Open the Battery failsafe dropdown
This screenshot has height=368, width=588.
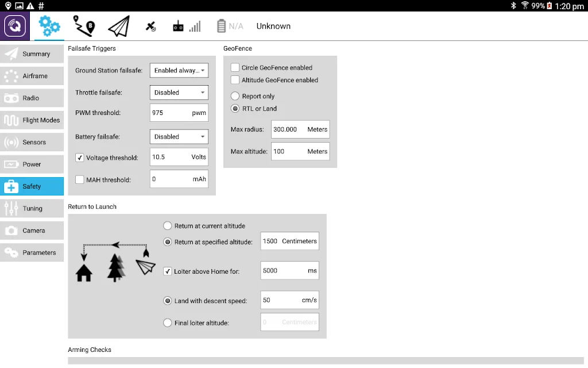179,137
